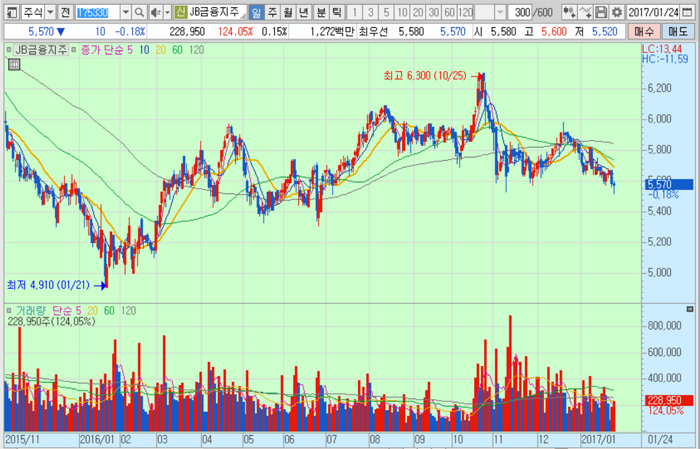Click the blue 매도 sell button

click(x=680, y=32)
